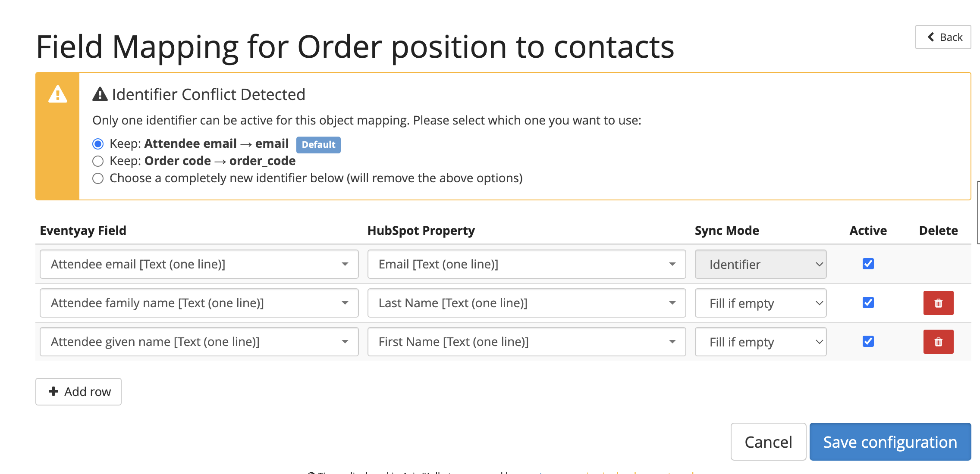Screen dimensions: 980x474
Task: Open Last Name HubSpot property dropdown
Action: tap(527, 303)
